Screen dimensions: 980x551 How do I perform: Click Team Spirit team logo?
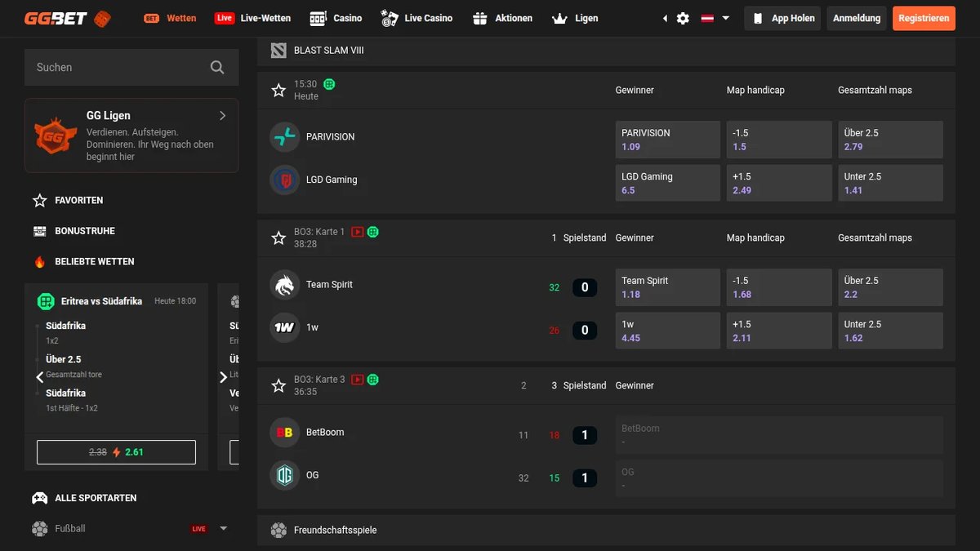285,285
